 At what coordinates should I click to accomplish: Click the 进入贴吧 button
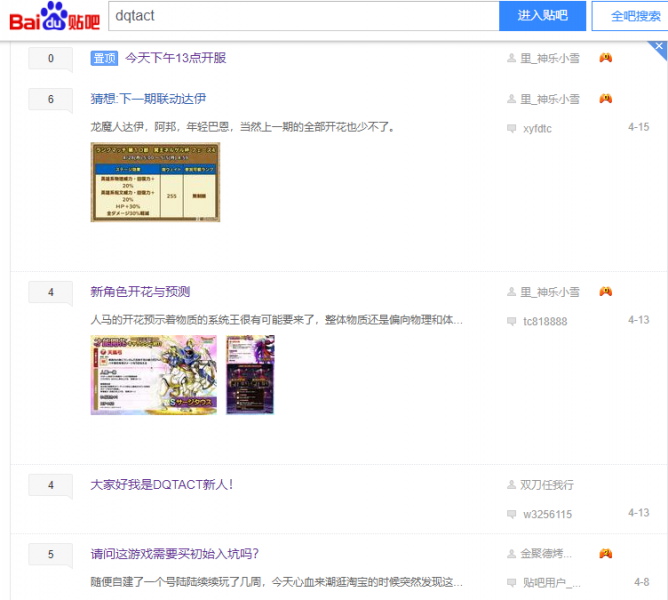(542, 16)
